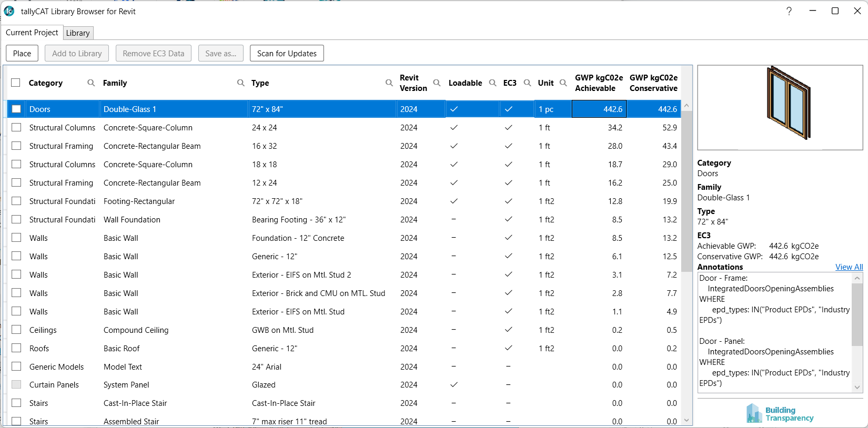Click the search icon beside EC3 header

[x=527, y=83]
